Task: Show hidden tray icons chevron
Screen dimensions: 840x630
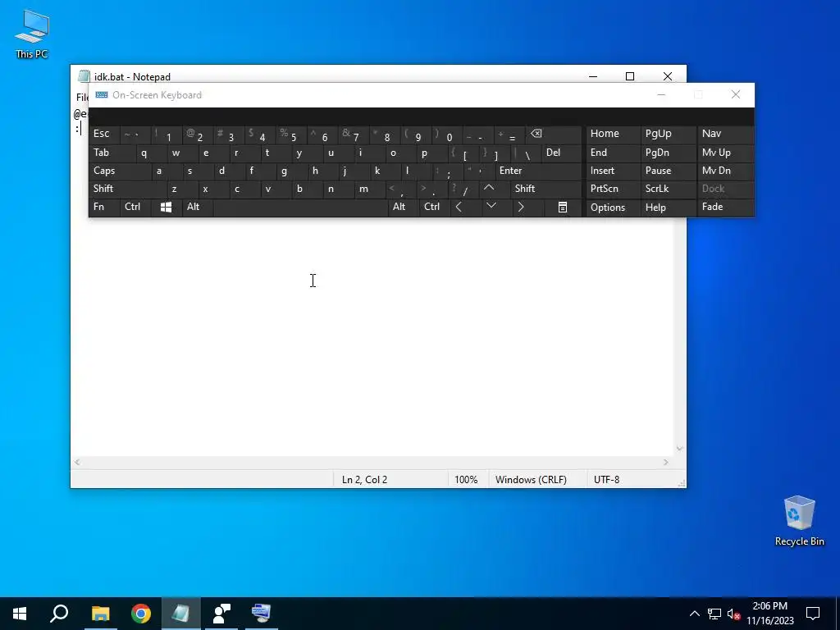Action: point(694,614)
